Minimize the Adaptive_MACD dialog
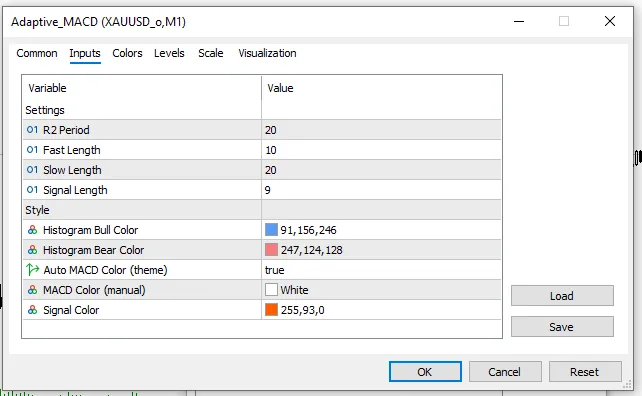Image resolution: width=642 pixels, height=396 pixels. (x=519, y=21)
